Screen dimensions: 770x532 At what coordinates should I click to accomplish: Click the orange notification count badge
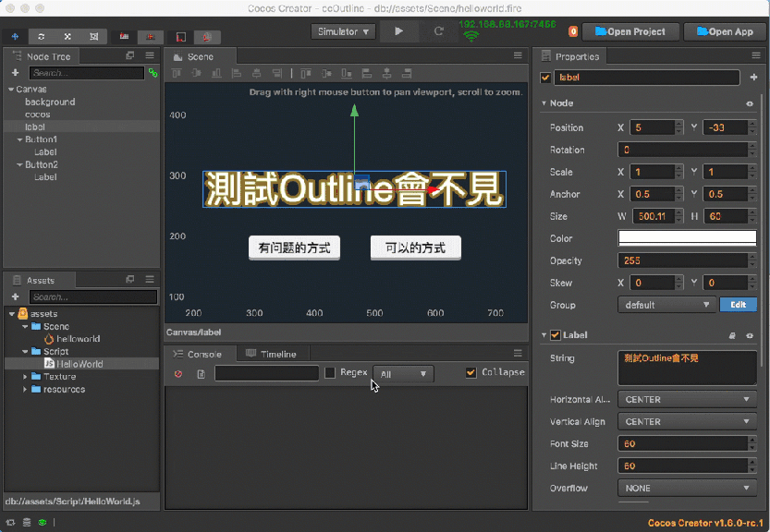tap(573, 31)
